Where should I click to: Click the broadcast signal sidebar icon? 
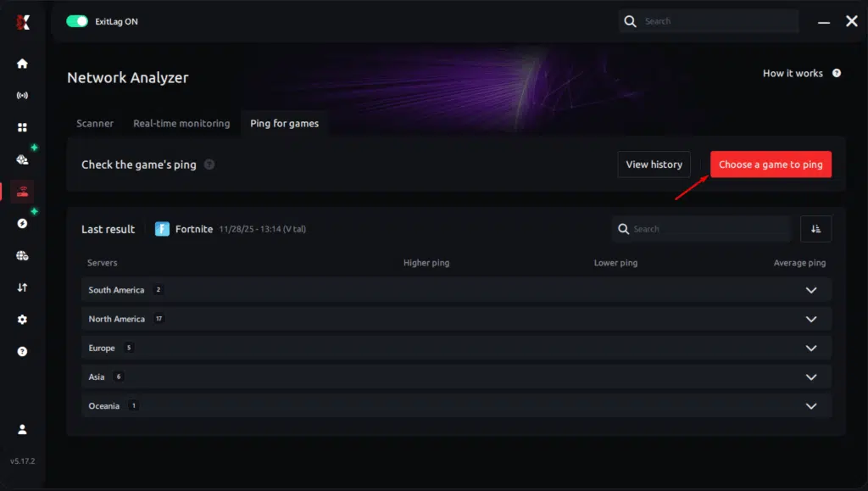(22, 95)
